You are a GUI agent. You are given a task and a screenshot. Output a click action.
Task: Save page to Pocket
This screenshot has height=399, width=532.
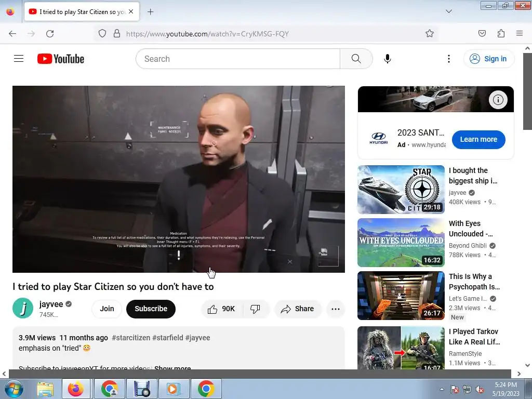click(x=482, y=34)
